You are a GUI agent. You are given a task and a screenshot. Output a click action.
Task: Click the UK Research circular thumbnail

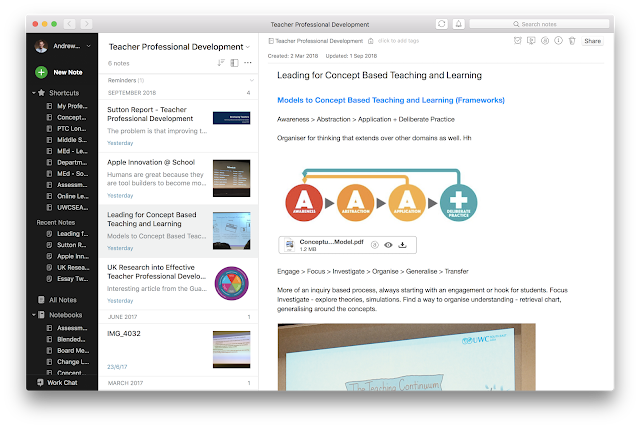click(x=231, y=283)
